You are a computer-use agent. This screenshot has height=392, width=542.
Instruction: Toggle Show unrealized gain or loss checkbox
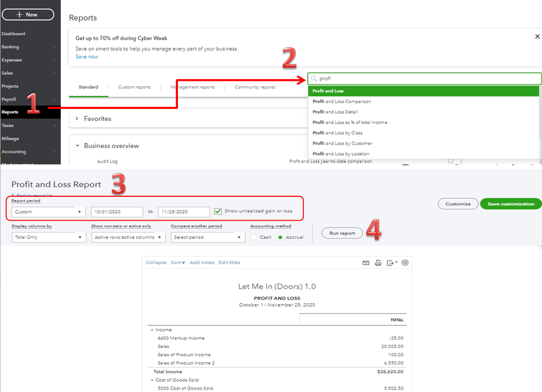click(x=218, y=211)
